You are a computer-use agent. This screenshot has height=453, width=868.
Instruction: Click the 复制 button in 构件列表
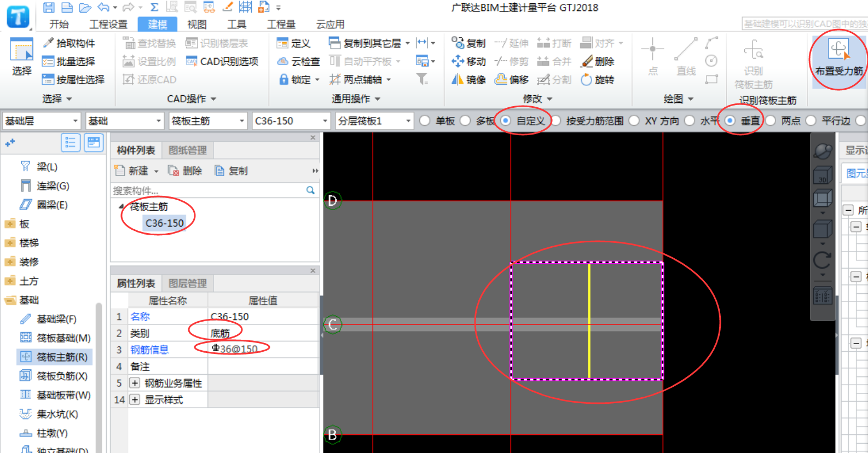pyautogui.click(x=231, y=171)
